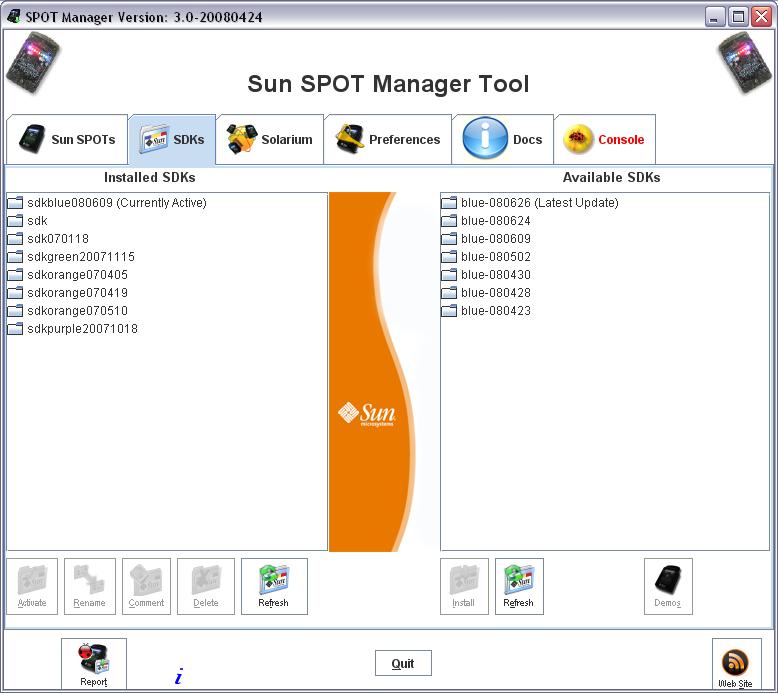Switch to the Console tab
Image resolution: width=778 pixels, height=693 pixels.
click(x=605, y=140)
